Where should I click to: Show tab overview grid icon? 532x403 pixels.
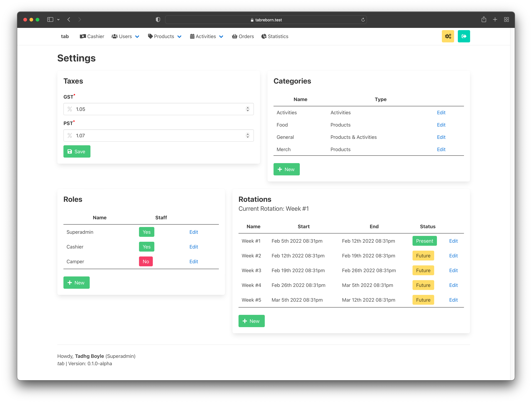(506, 20)
